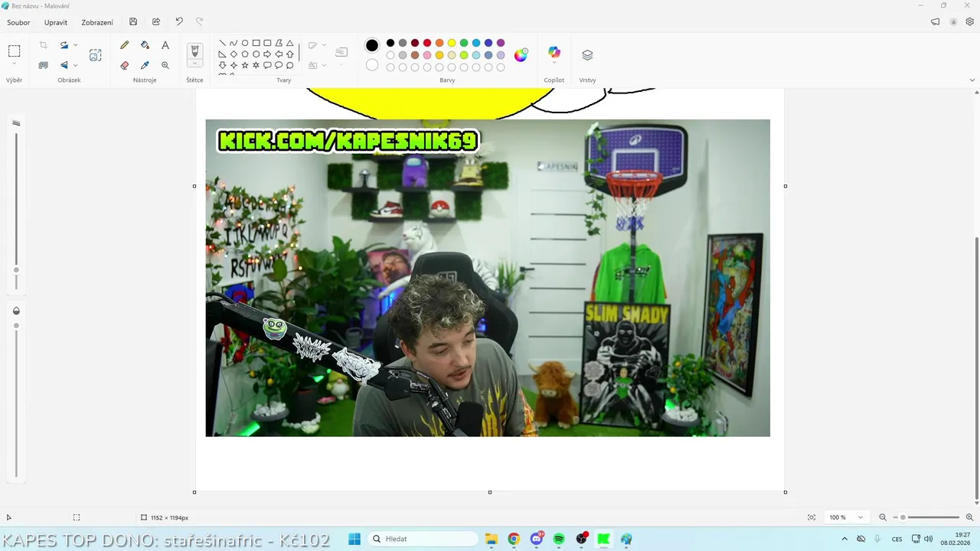Select the Text tool (A)
This screenshot has height=551, width=980.
[165, 45]
